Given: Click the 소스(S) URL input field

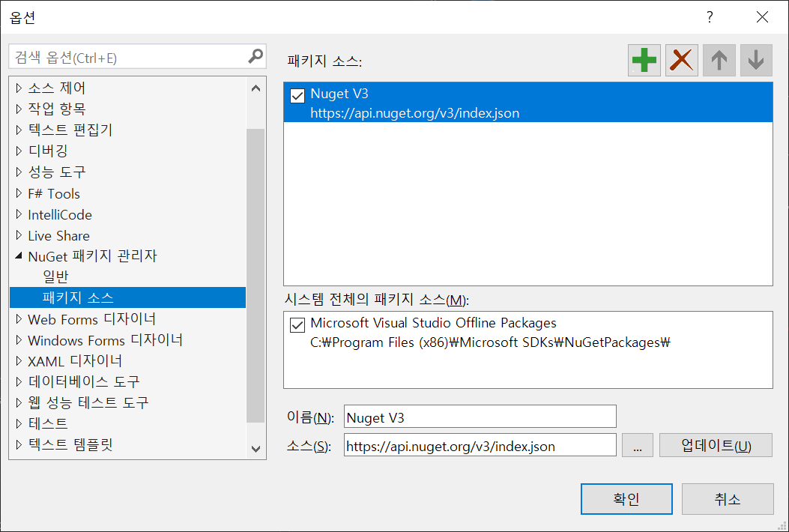Looking at the screenshot, I should [480, 445].
